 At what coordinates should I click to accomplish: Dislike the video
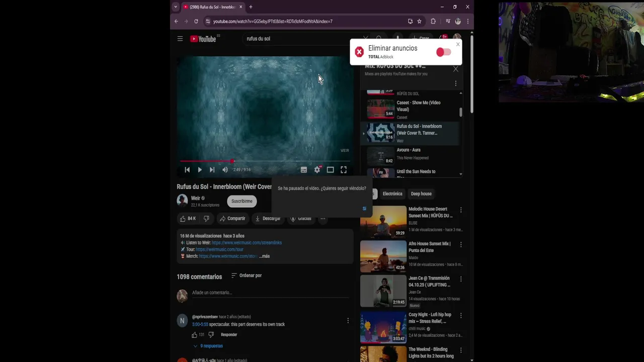point(206,219)
